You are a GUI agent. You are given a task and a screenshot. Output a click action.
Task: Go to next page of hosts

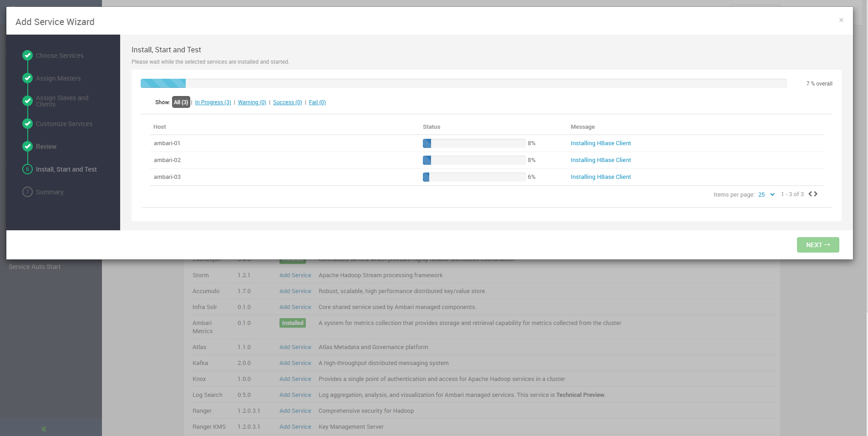point(816,194)
